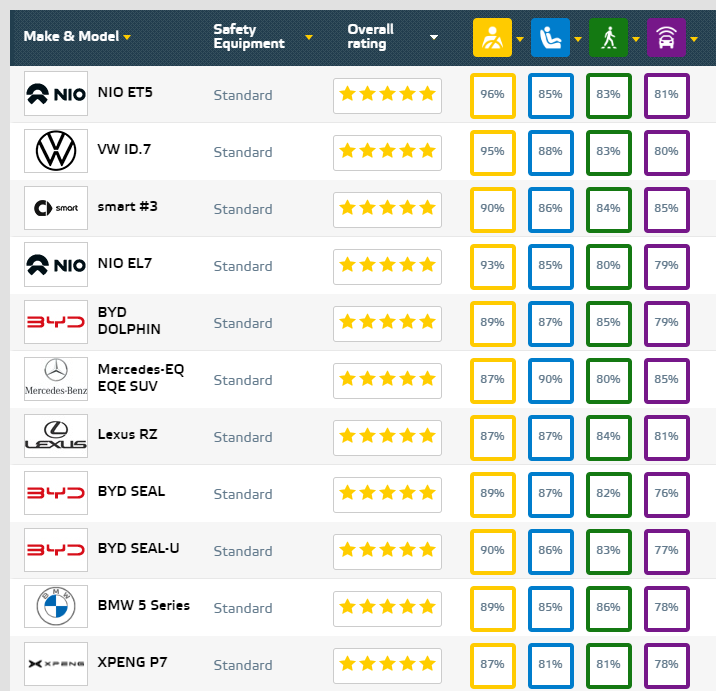Expand the sort arrow beside the purple Safety Assist icon

pyautogui.click(x=695, y=40)
